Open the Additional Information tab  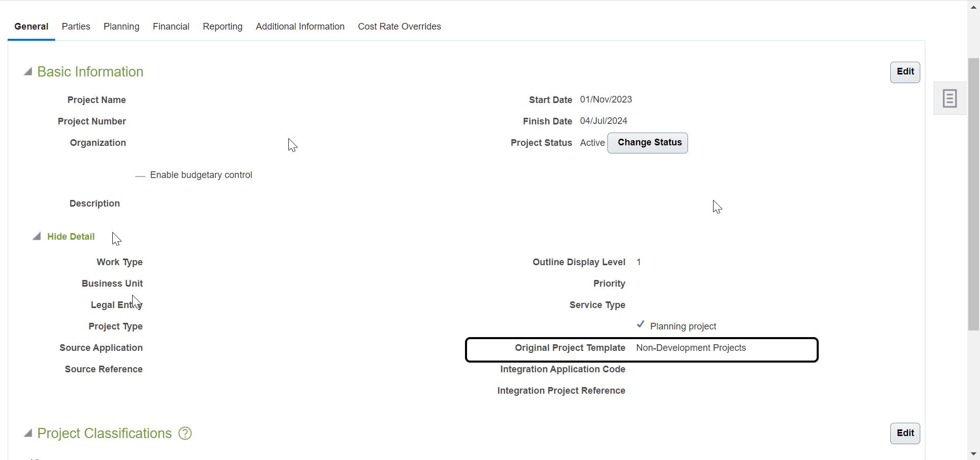300,26
